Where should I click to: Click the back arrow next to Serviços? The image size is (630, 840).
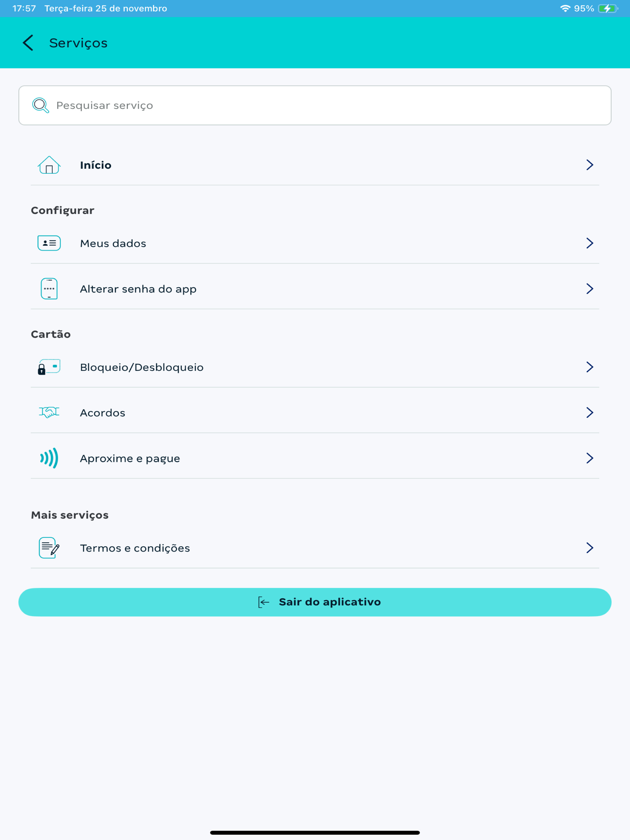coord(28,42)
